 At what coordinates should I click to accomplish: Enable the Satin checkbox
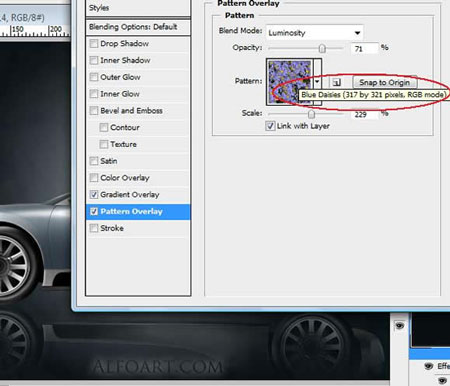coord(94,161)
